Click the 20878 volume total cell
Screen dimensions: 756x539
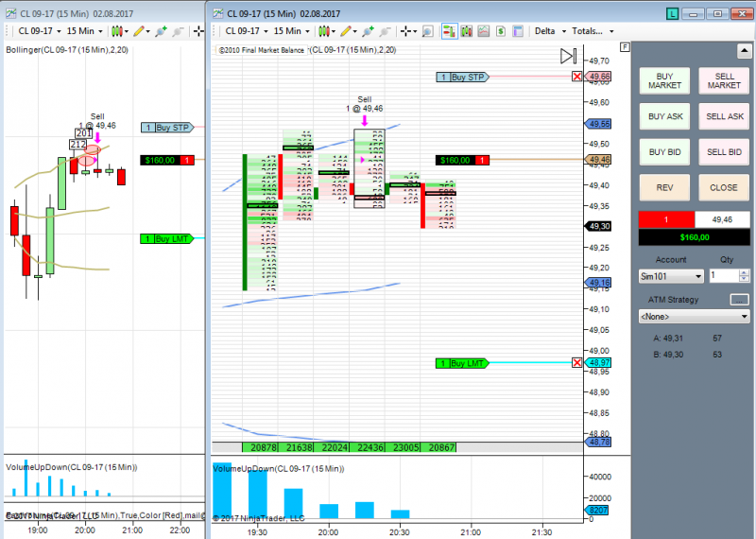click(x=261, y=447)
